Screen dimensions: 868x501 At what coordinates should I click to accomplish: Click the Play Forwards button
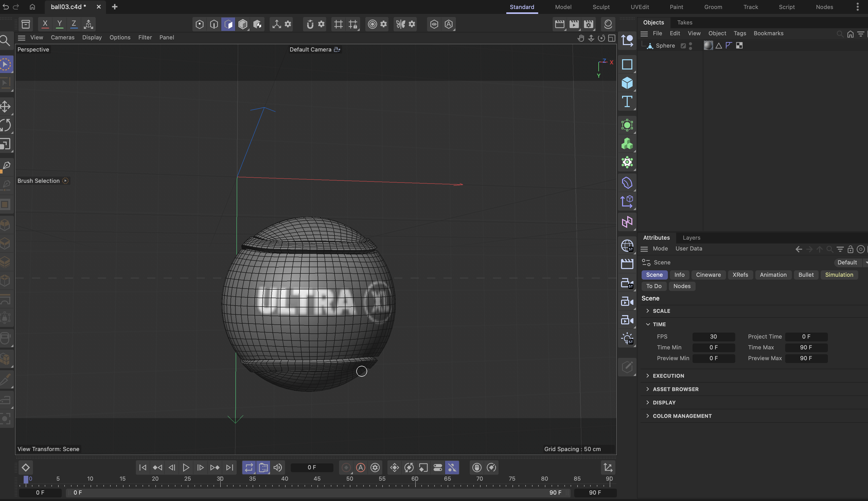186,467
